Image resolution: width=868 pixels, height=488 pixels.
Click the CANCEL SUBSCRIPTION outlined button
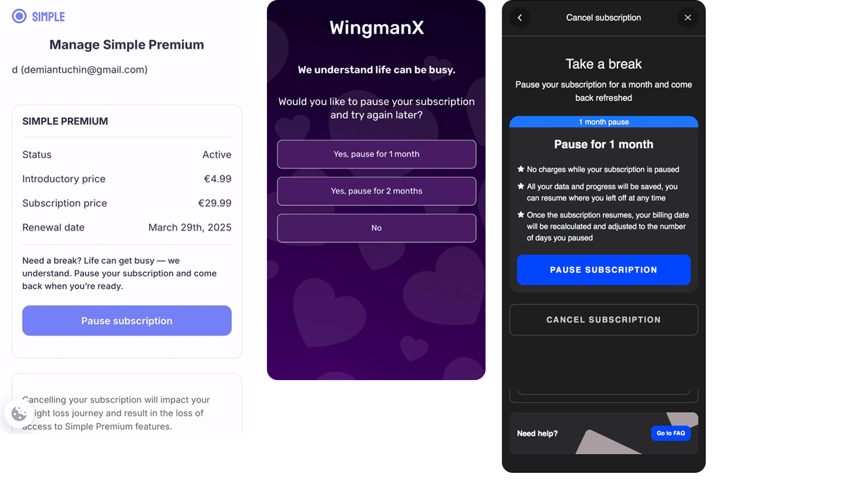[604, 319]
